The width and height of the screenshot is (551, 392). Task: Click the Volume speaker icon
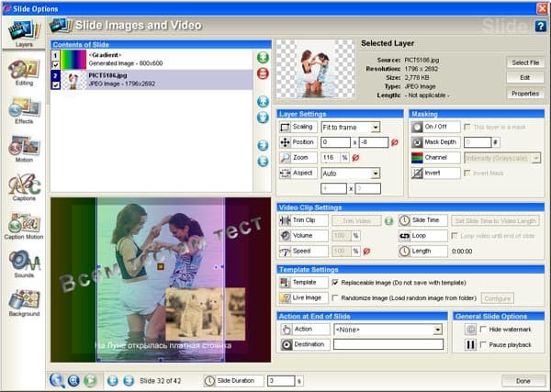pos(285,236)
